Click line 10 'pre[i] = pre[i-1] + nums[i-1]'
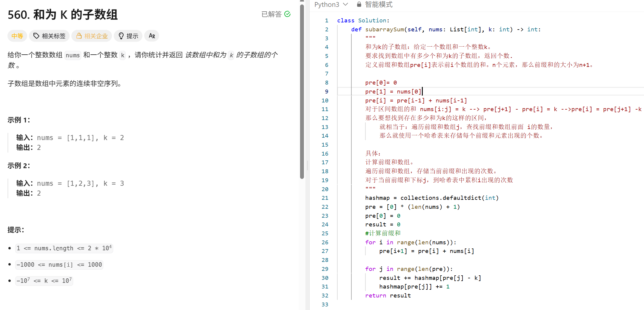644x310 pixels. 416,100
